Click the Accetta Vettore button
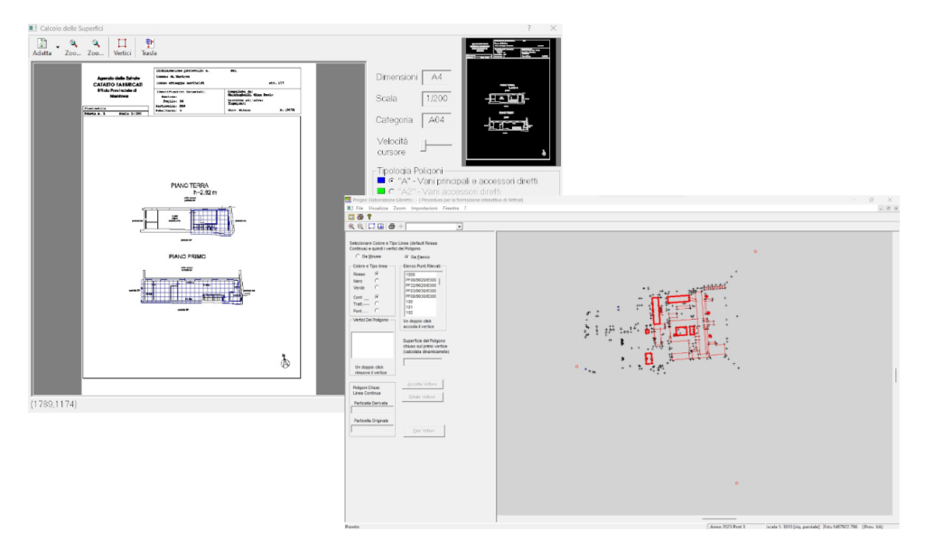 (423, 384)
